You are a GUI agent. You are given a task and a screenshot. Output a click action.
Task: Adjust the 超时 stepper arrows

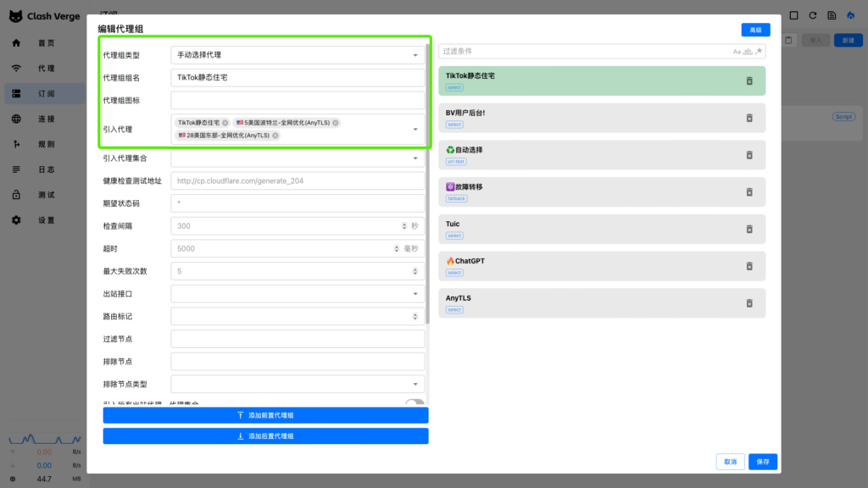coord(397,248)
